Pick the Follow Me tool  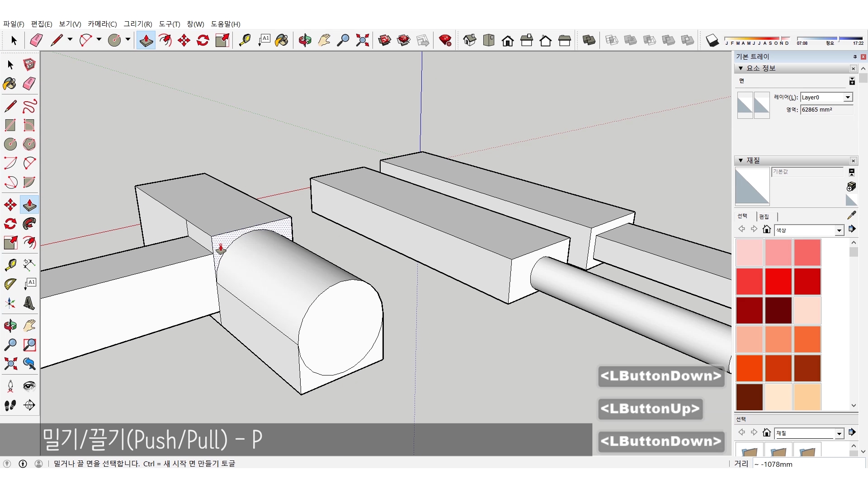[29, 224]
